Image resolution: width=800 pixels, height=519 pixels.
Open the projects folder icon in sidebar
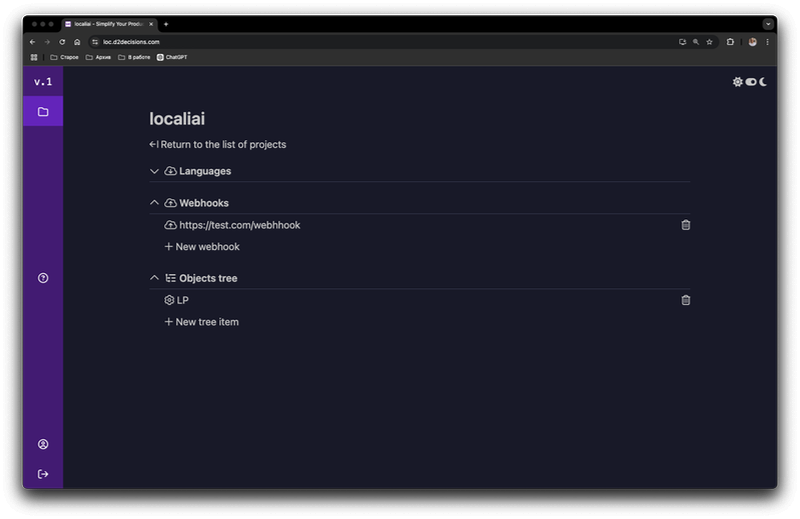click(43, 111)
